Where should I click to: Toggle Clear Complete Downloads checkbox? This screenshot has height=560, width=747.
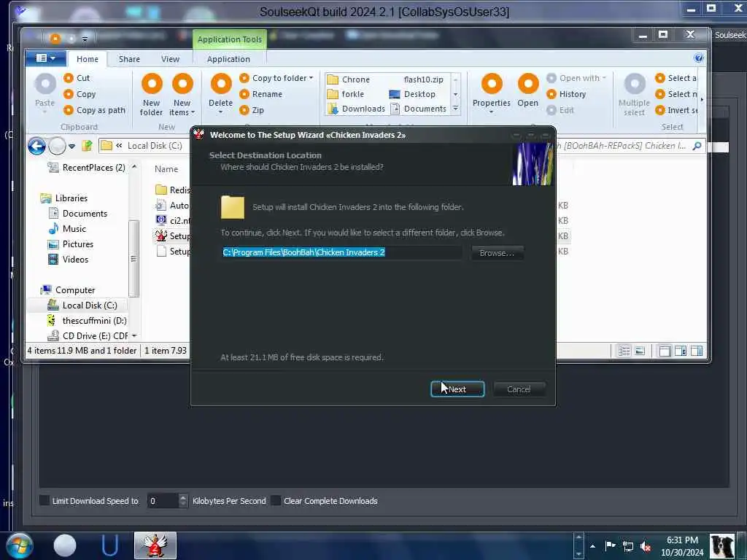click(276, 500)
